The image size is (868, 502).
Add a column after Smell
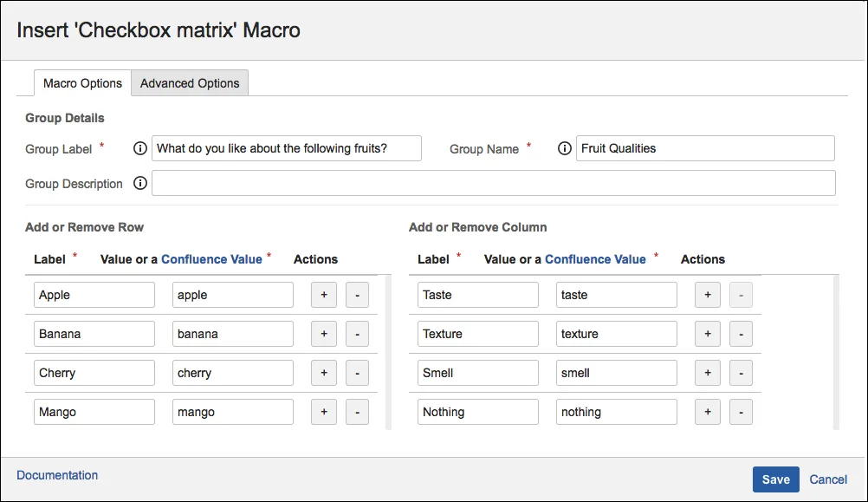pos(708,373)
